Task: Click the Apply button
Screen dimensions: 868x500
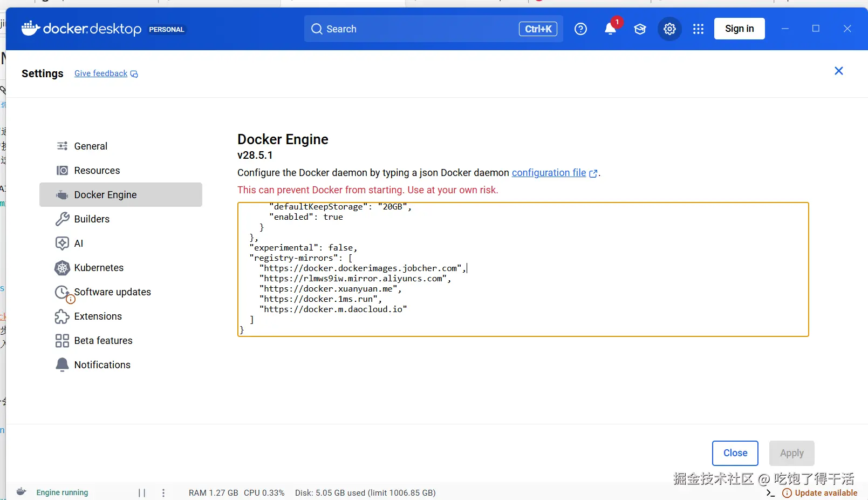Action: pyautogui.click(x=791, y=453)
